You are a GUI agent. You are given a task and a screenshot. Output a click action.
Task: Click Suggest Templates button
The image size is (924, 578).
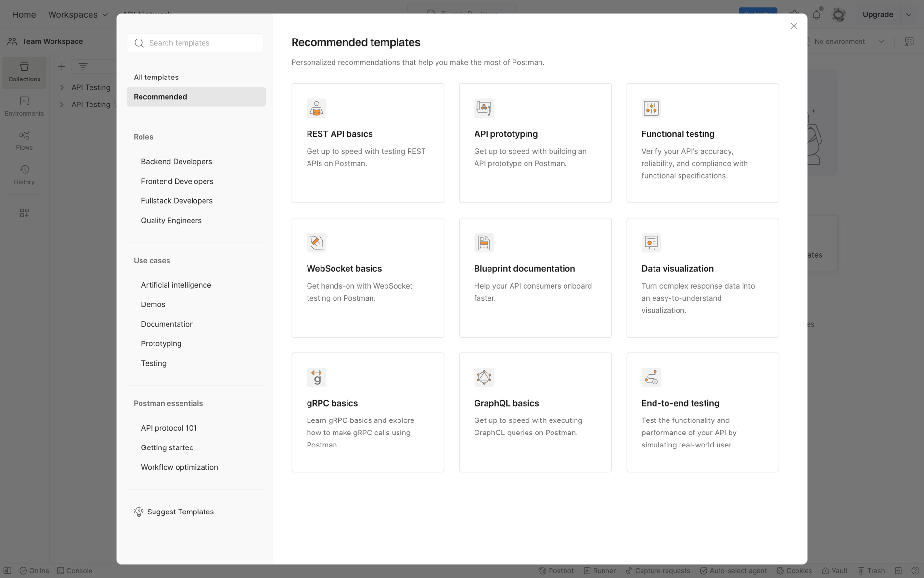(174, 512)
